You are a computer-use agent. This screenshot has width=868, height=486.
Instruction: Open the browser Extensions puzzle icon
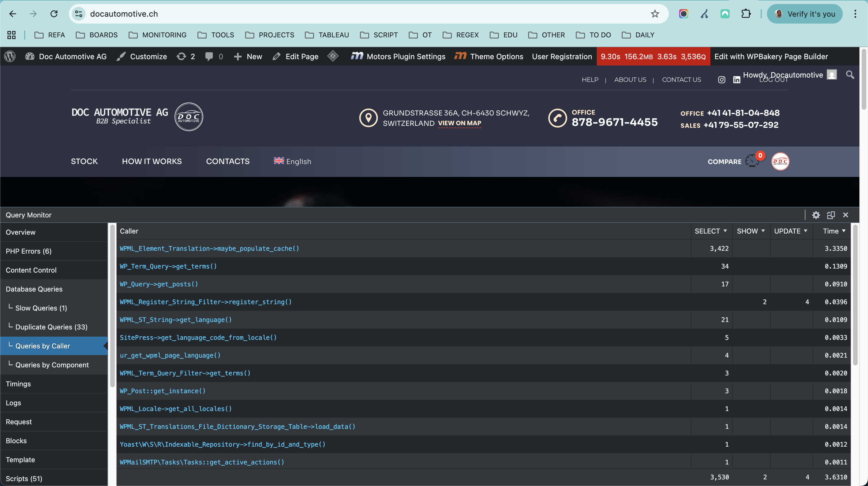pyautogui.click(x=746, y=14)
